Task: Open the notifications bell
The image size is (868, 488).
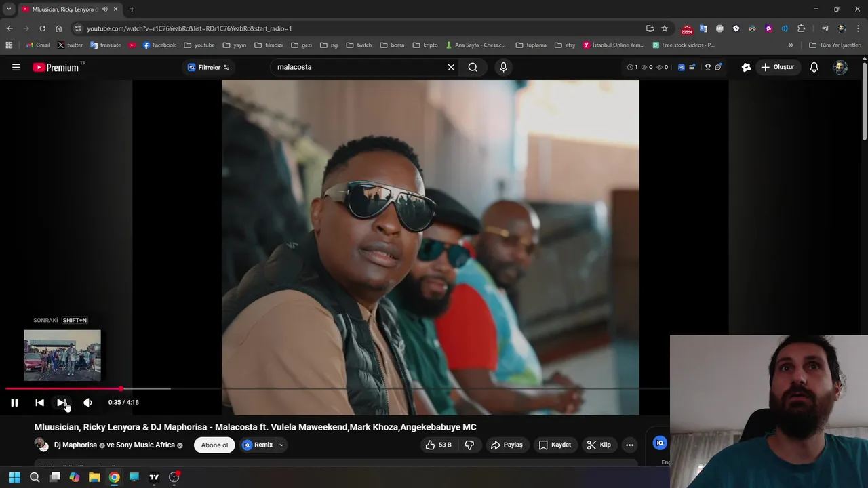Action: pyautogui.click(x=814, y=67)
